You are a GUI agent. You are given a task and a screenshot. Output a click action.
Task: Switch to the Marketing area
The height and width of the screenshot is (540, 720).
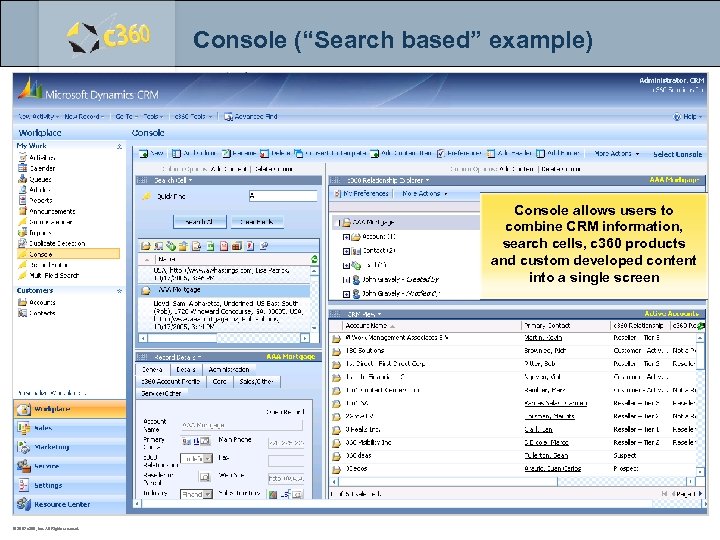[70, 447]
